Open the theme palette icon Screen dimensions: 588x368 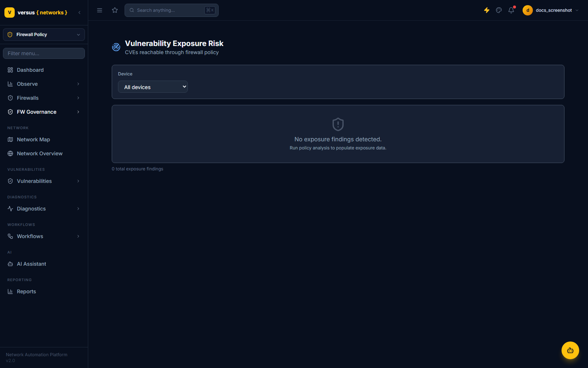pos(499,10)
